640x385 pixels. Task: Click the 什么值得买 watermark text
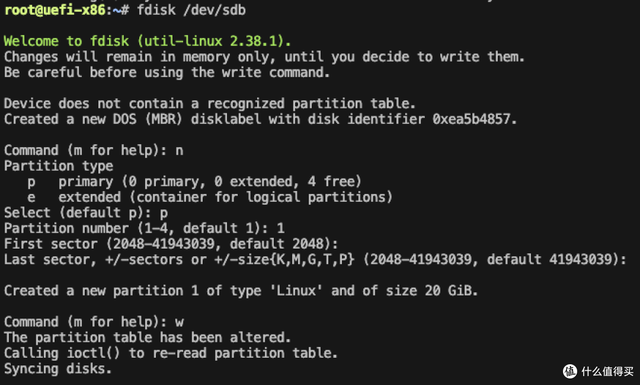point(607,372)
